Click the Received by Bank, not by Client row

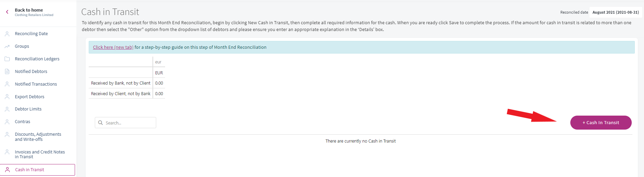pos(127,83)
